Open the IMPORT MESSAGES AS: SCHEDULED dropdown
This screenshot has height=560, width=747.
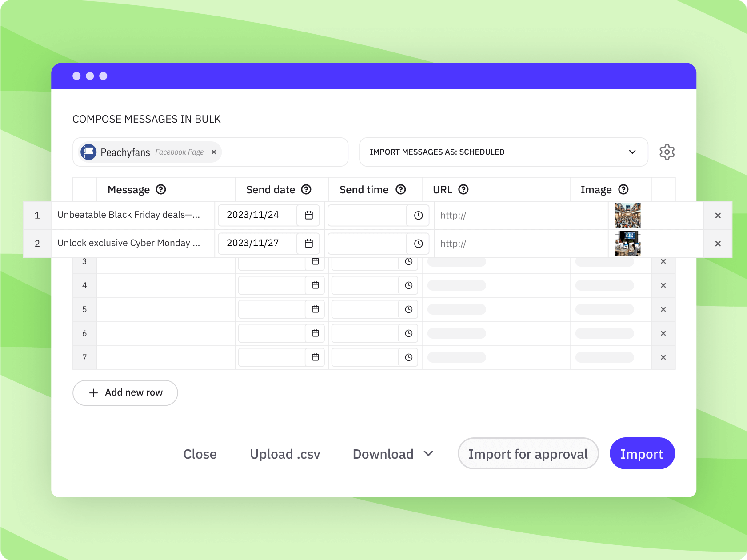(503, 152)
